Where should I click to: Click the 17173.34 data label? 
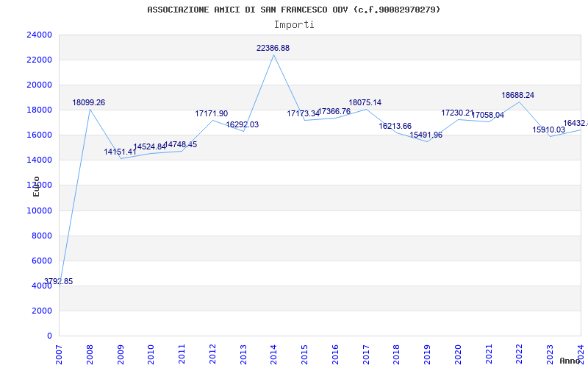303,114
